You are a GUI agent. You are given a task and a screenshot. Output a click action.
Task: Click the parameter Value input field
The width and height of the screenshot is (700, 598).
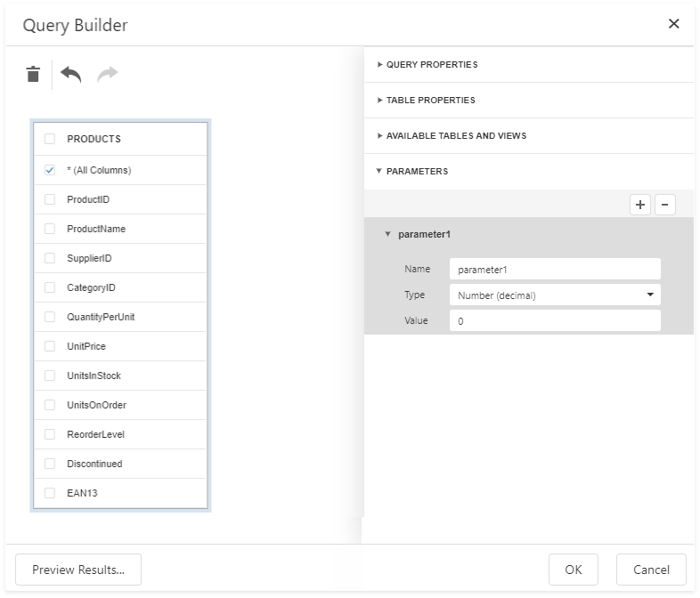[554, 320]
